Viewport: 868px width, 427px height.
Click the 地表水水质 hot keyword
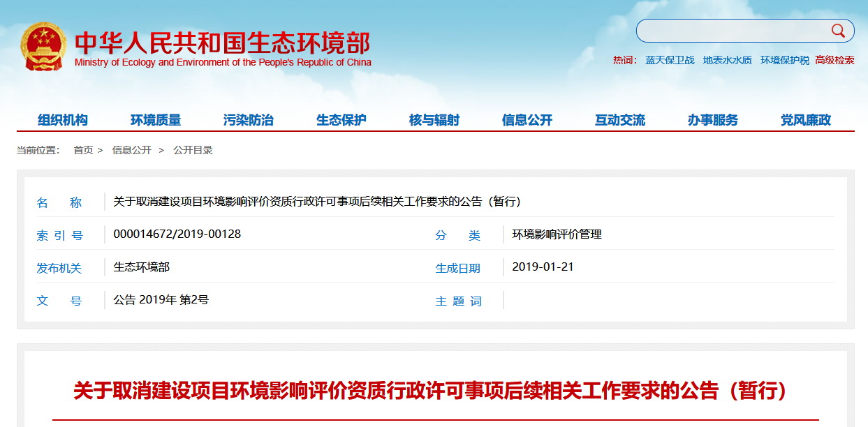click(727, 60)
